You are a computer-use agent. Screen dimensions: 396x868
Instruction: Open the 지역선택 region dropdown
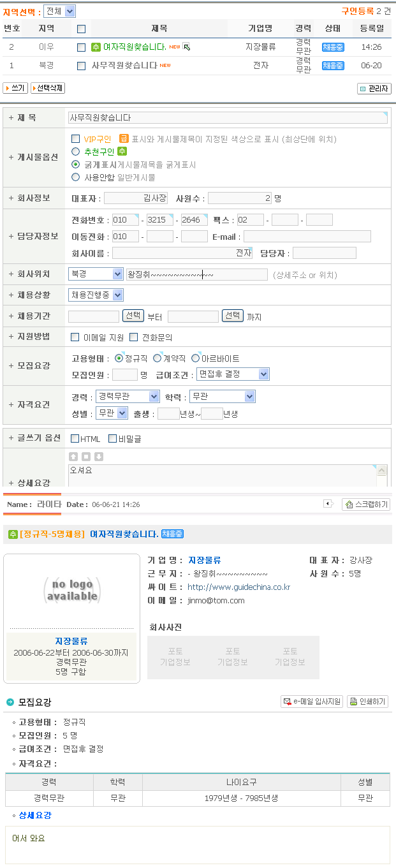coord(59,11)
